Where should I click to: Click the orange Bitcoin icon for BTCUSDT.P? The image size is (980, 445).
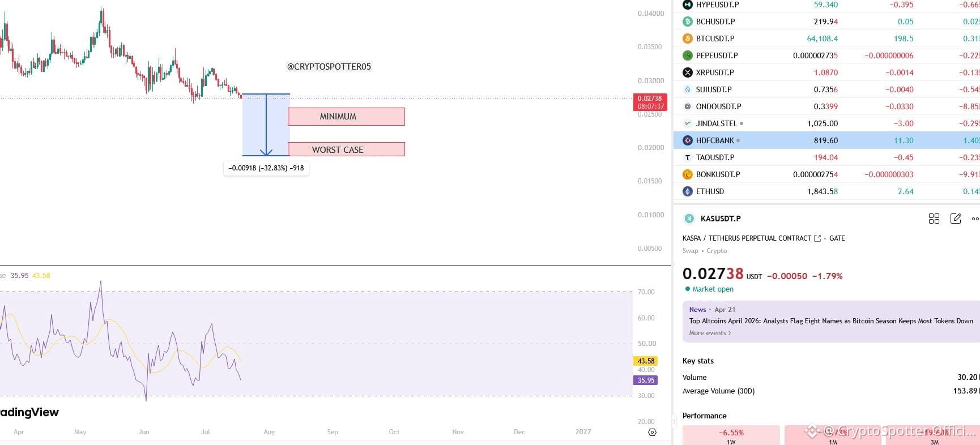click(x=688, y=38)
